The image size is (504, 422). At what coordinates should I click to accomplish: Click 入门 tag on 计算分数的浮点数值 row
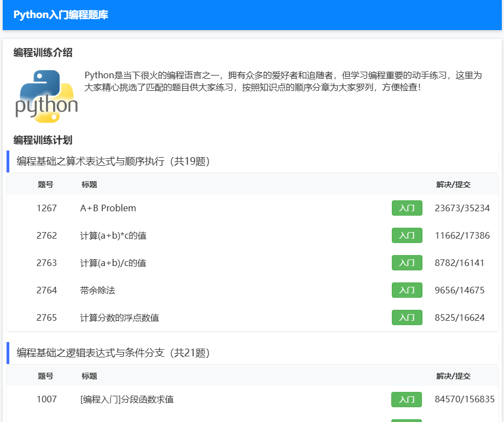click(x=407, y=317)
